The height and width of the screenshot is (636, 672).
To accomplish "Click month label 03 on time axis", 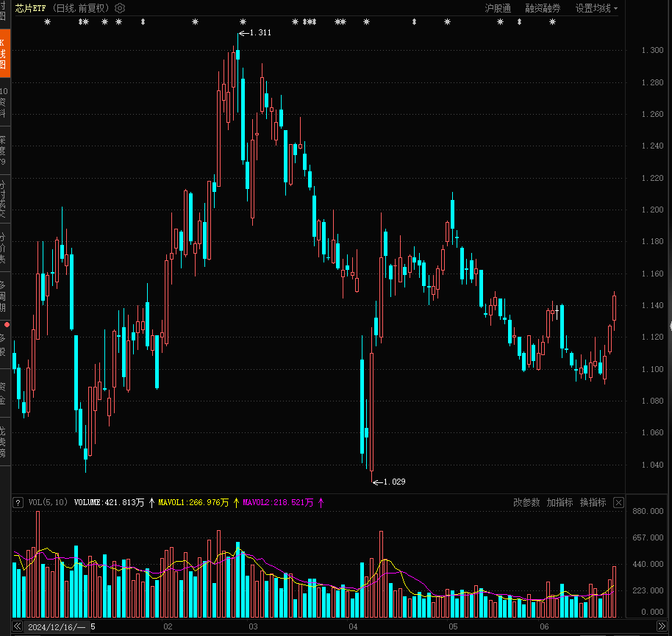I will tap(253, 626).
